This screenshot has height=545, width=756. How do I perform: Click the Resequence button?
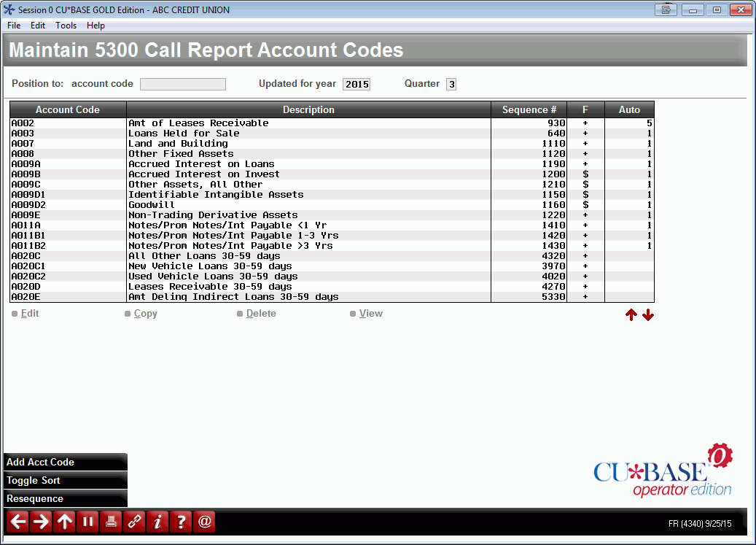[x=66, y=499]
